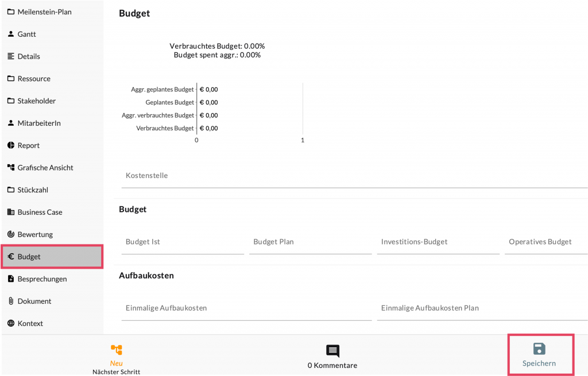Focus the Kostenstelle input field
This screenshot has height=376, width=588.
click(354, 176)
